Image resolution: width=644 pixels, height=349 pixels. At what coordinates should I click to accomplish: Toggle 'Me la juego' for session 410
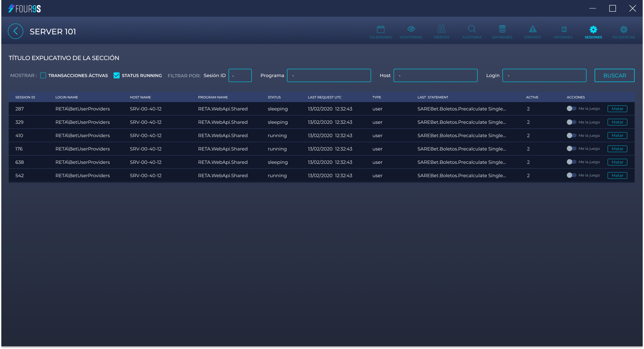(x=571, y=135)
